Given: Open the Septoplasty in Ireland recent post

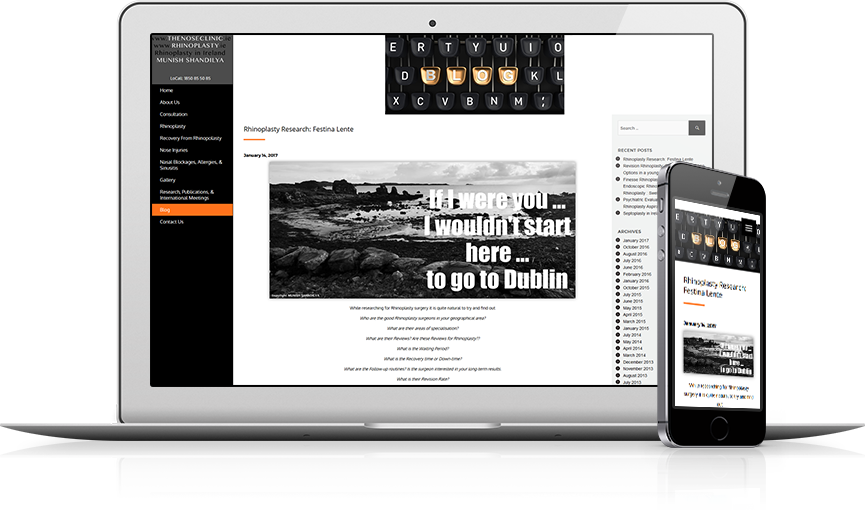Looking at the screenshot, I should (640, 213).
